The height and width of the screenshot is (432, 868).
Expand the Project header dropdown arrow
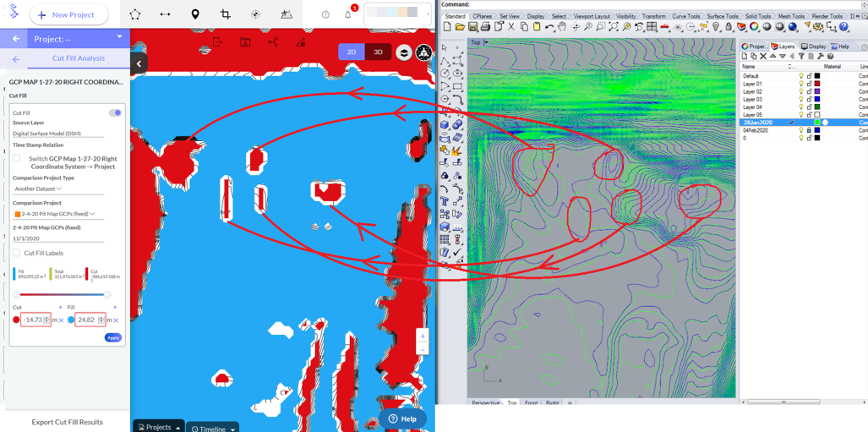pyautogui.click(x=119, y=37)
